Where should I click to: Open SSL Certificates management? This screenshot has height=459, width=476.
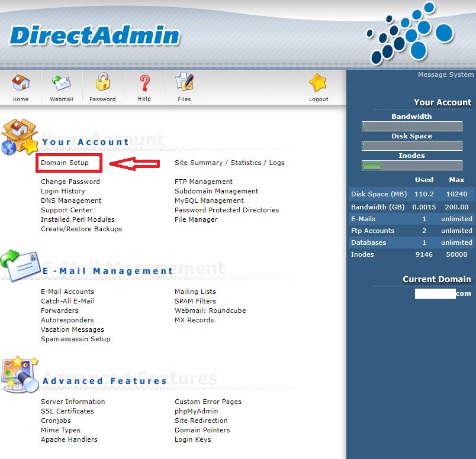coord(67,411)
